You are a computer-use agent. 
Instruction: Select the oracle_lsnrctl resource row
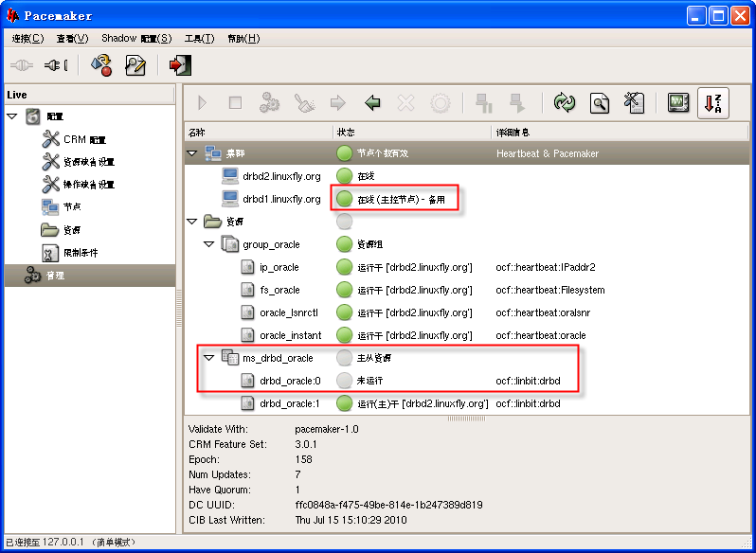tap(290, 312)
